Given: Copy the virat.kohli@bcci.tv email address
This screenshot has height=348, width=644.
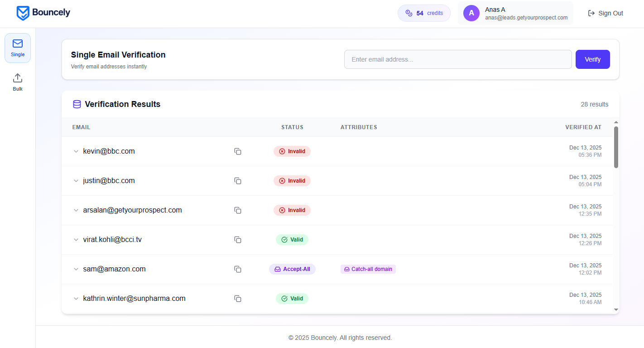Looking at the screenshot, I should click(238, 240).
